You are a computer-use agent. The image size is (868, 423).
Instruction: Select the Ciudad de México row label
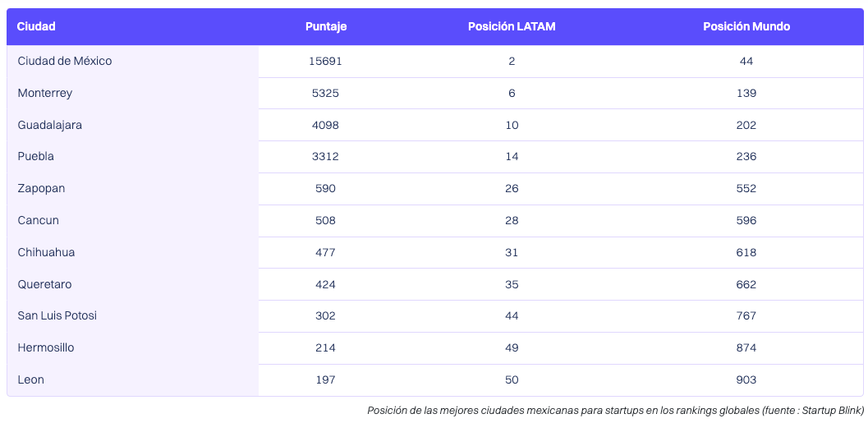point(65,61)
